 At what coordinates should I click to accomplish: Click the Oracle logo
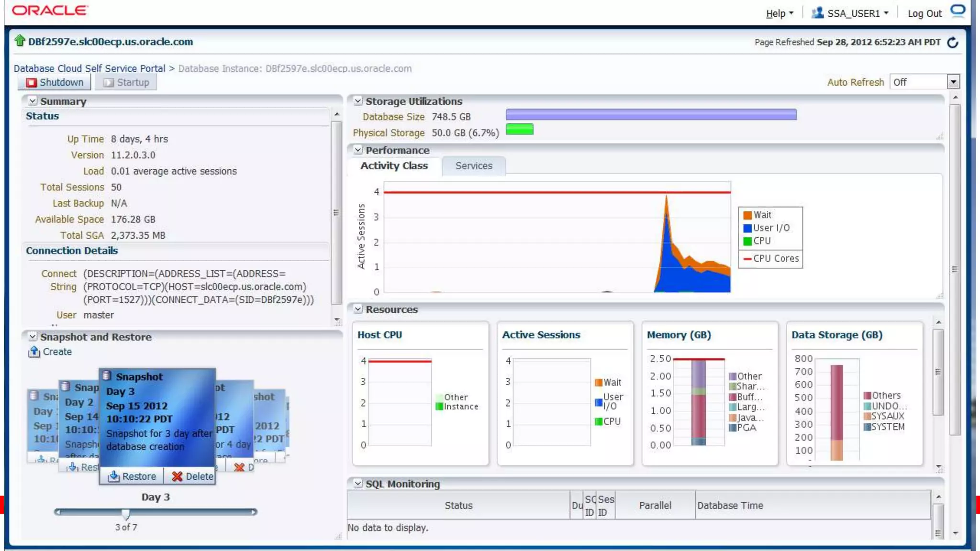pos(50,10)
